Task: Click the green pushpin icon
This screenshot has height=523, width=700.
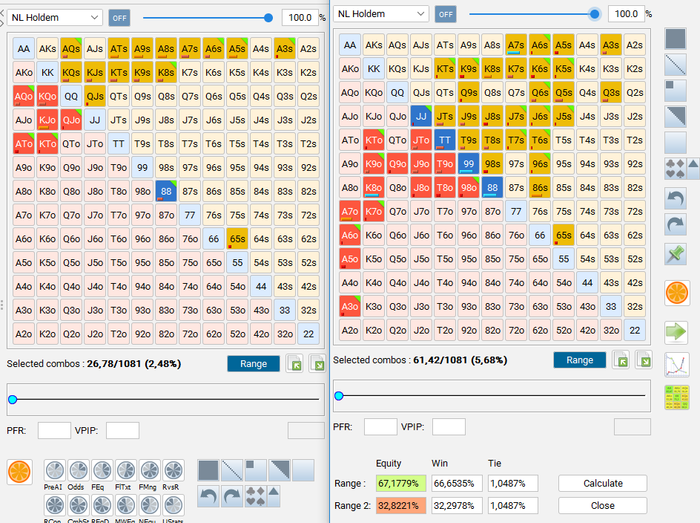Action: [675, 254]
